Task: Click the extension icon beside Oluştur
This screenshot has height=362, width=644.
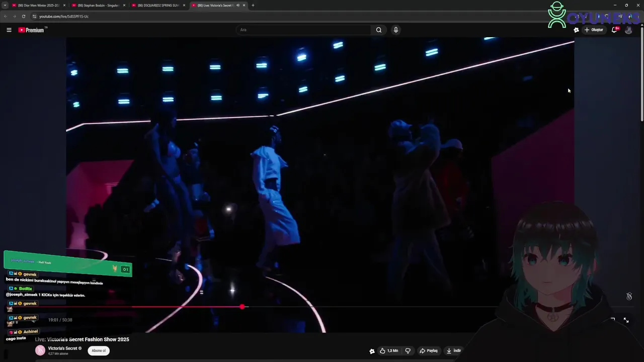Action: pos(576,30)
